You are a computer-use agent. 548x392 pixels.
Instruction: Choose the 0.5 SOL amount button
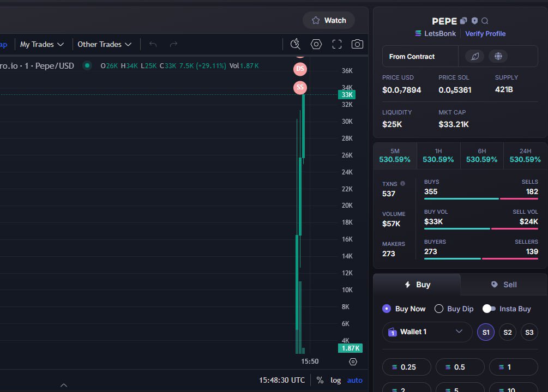click(x=460, y=367)
